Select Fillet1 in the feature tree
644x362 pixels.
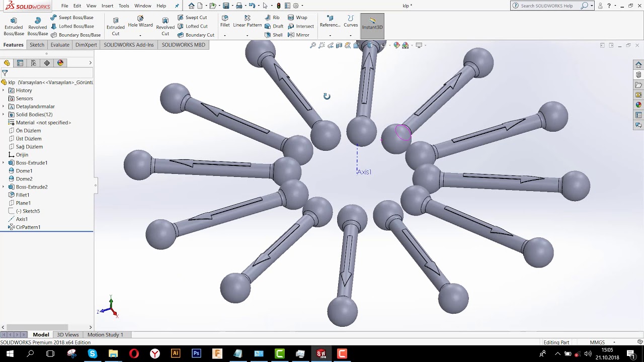(23, 195)
